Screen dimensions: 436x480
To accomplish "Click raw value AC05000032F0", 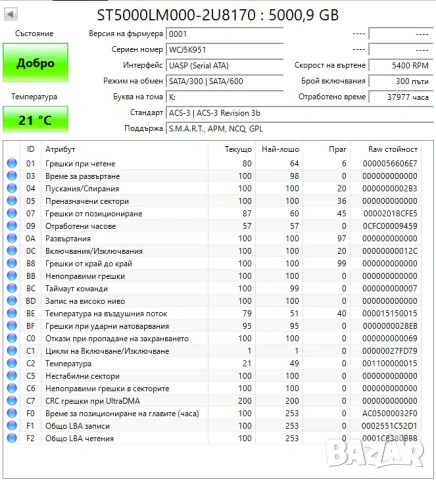I will 390,413.
